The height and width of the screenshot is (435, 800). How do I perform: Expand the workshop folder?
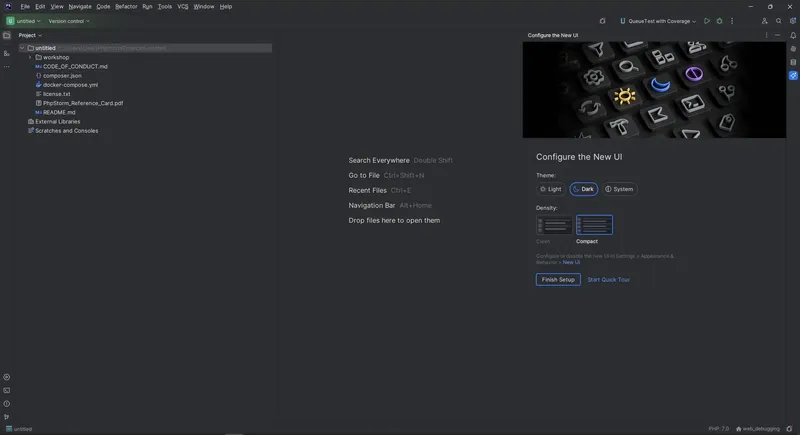(x=30, y=57)
